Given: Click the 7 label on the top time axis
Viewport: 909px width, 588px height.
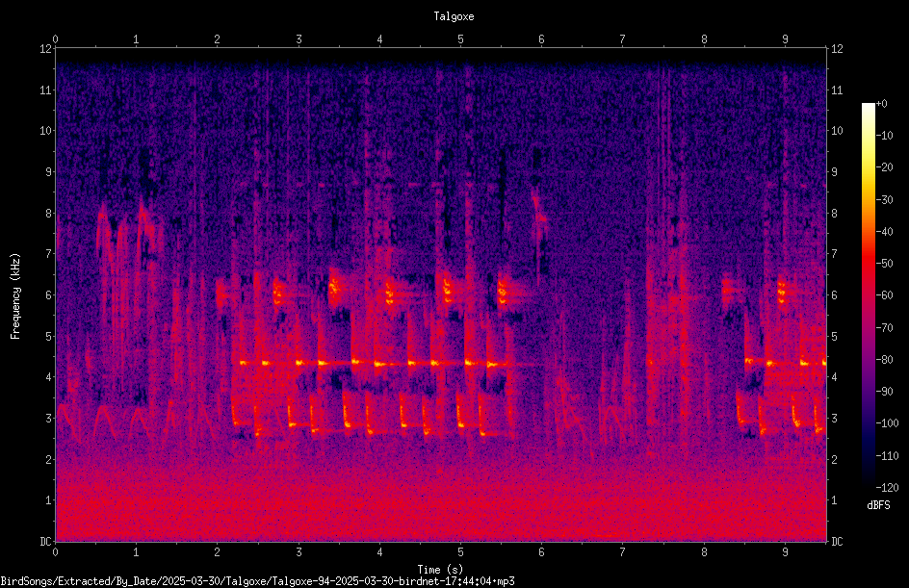Looking at the screenshot, I should tap(623, 39).
